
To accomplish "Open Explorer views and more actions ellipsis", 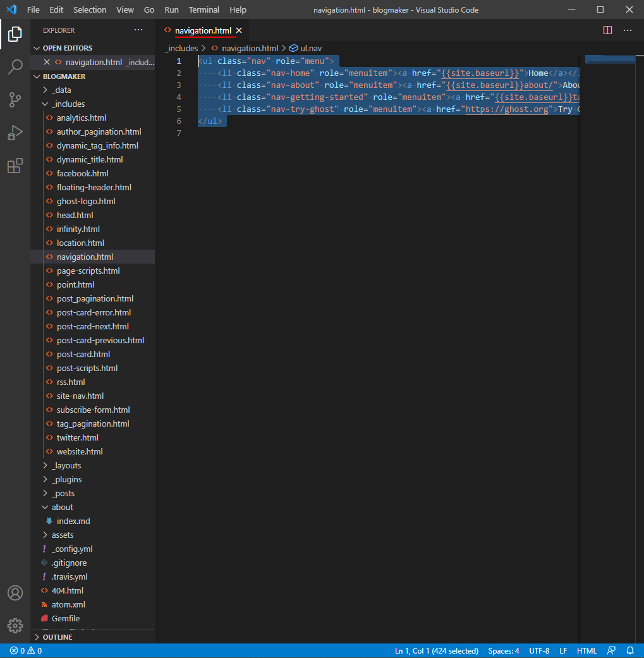I will click(x=138, y=30).
